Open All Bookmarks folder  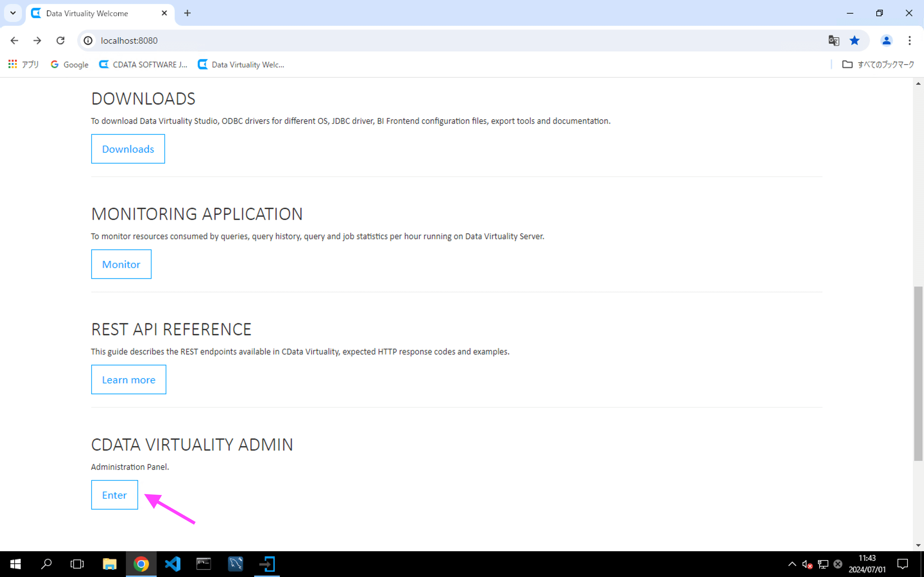(878, 64)
